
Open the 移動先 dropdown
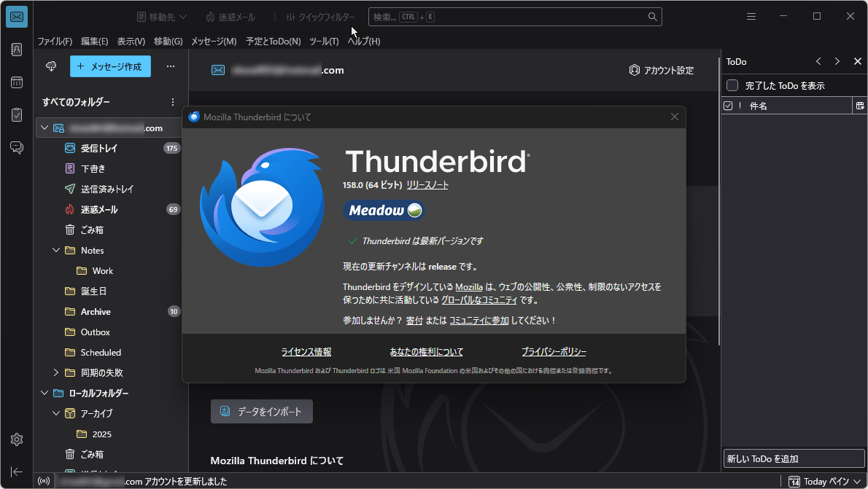(162, 17)
